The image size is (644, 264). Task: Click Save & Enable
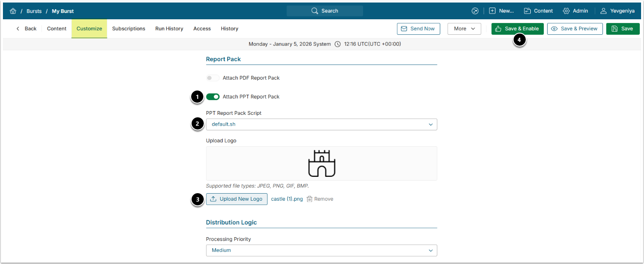pos(517,28)
